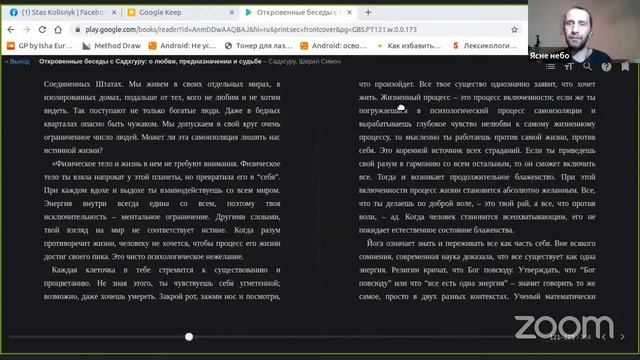This screenshot has width=640, height=360.
Task: Close the Откровенные беседы tab
Action: (349, 12)
